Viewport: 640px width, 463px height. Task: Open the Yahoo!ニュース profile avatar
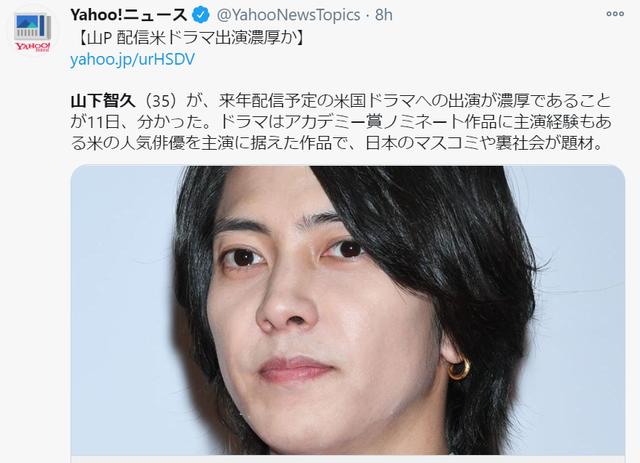[x=33, y=33]
